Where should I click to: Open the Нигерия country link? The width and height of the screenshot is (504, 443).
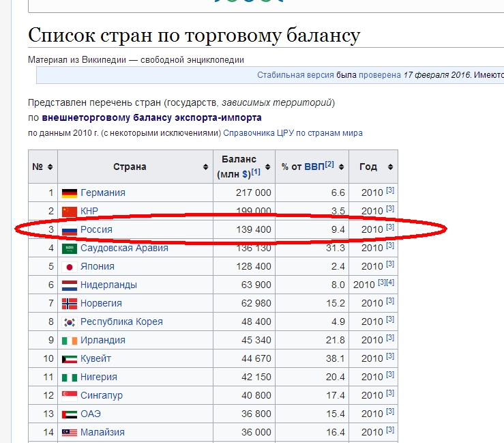(x=99, y=377)
